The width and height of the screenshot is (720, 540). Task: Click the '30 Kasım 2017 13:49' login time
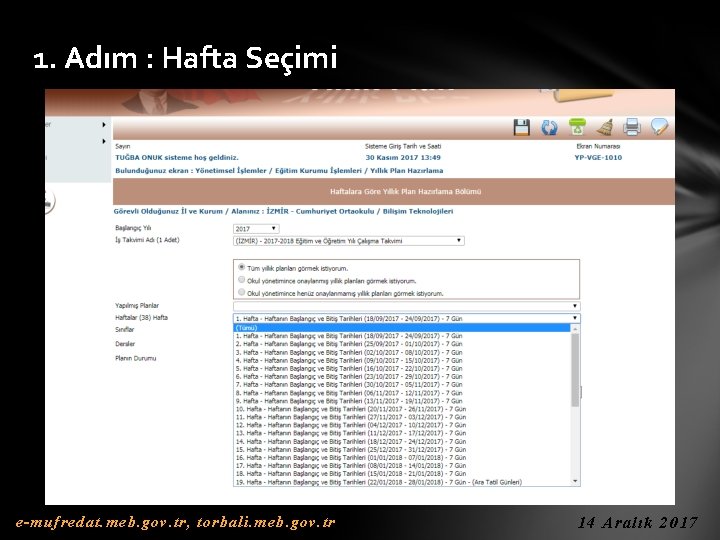click(x=403, y=158)
